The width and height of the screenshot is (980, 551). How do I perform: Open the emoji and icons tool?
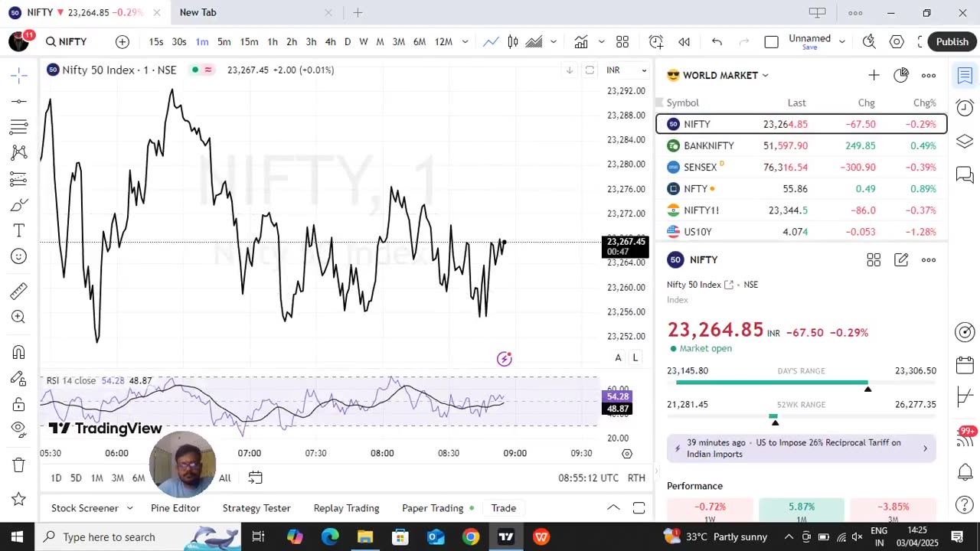(x=19, y=256)
